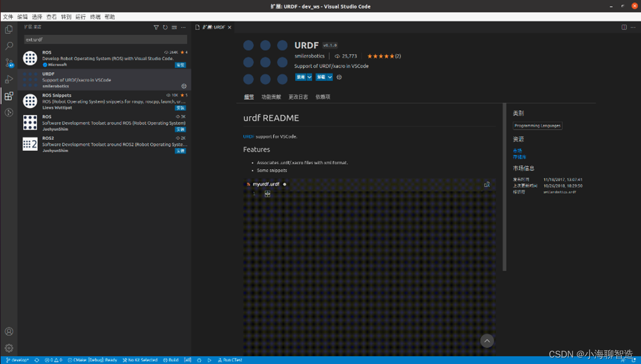Click the README vertical scrollbar

pyautogui.click(x=504, y=187)
